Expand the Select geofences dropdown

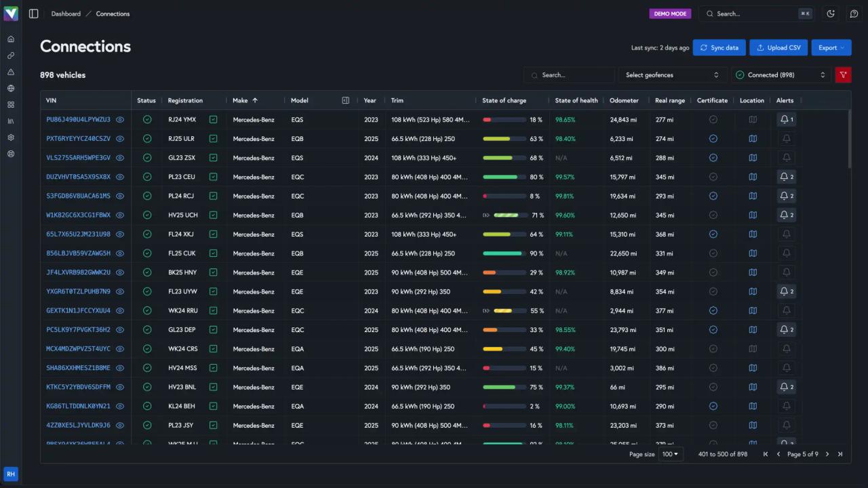coord(671,75)
